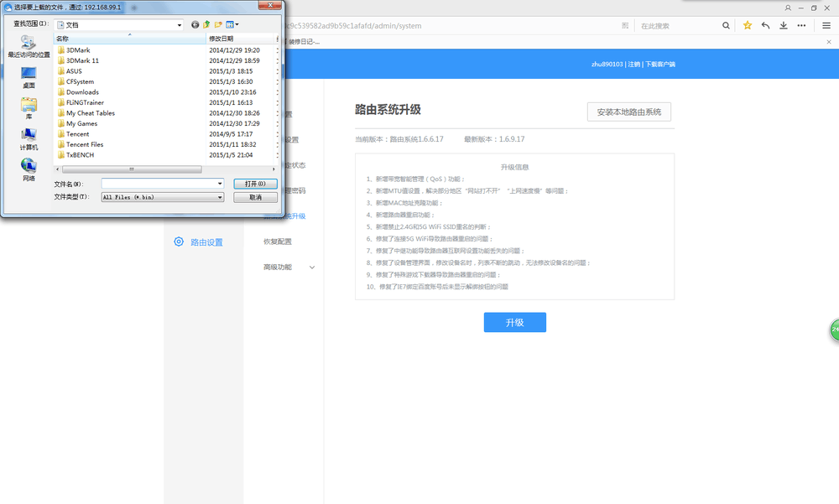Click the green floating badge at right edge
Screen dimensions: 839x504
click(x=834, y=330)
